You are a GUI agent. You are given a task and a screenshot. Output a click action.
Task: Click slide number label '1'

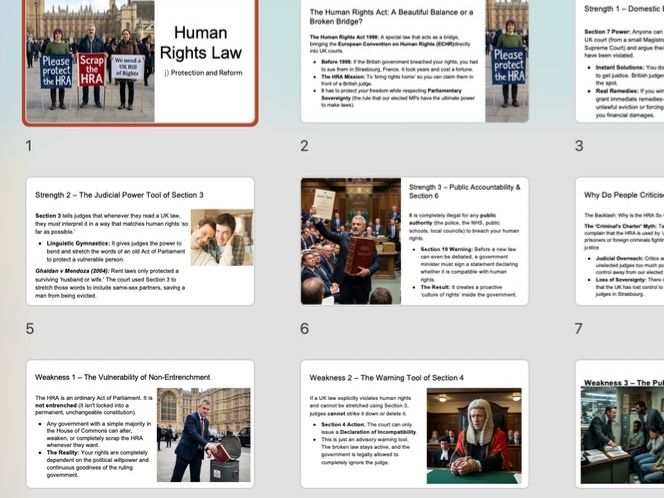click(28, 146)
